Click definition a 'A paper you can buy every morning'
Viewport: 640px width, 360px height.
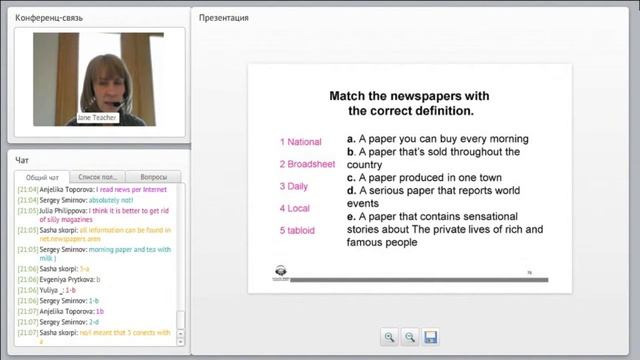tap(438, 139)
